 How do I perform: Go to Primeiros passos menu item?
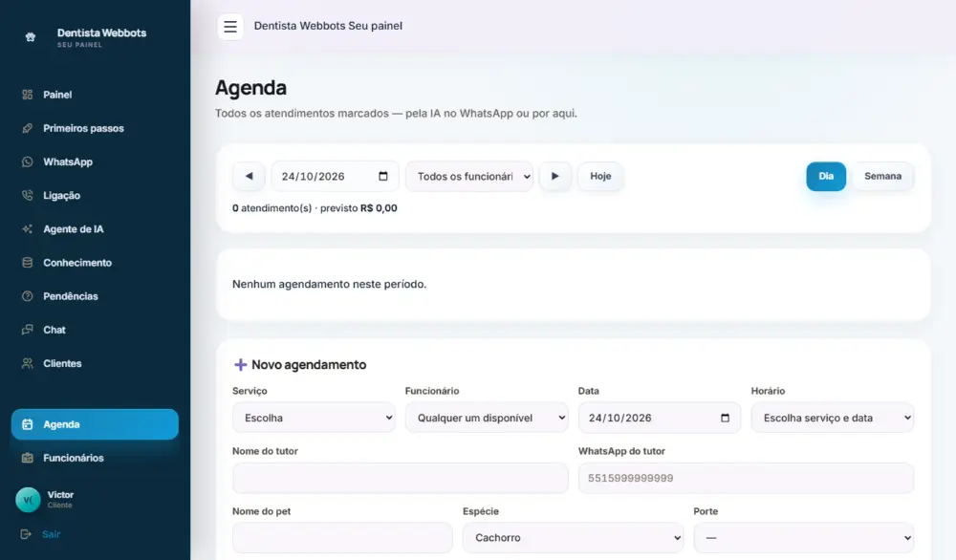(x=95, y=128)
